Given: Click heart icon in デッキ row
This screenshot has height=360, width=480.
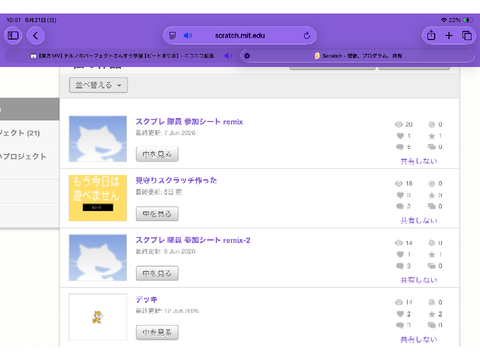Looking at the screenshot, I should point(400,314).
